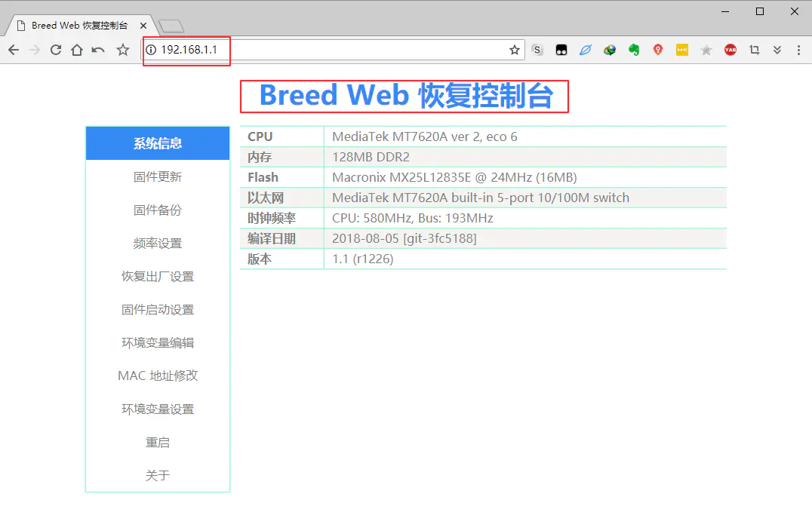This screenshot has width=812, height=509.
Task: Open 频率设置 page
Action: 158,243
